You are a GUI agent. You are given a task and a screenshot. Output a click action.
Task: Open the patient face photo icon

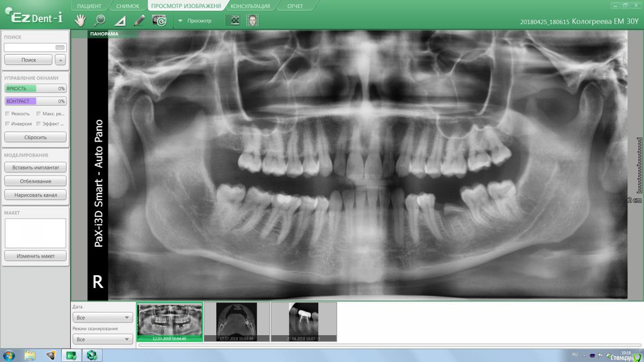point(252,20)
